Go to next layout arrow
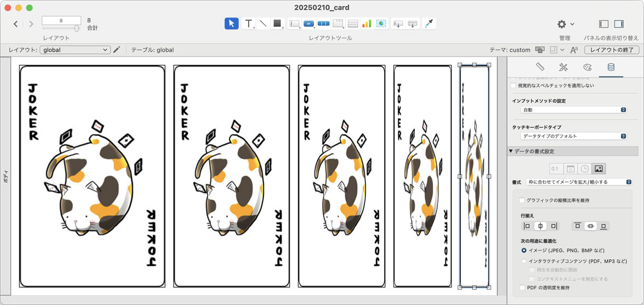This screenshot has width=644, height=305. pyautogui.click(x=31, y=24)
